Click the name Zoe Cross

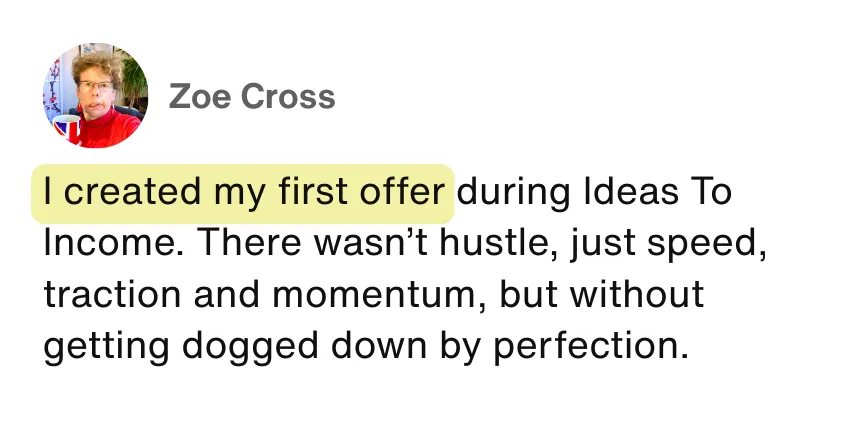pyautogui.click(x=252, y=96)
